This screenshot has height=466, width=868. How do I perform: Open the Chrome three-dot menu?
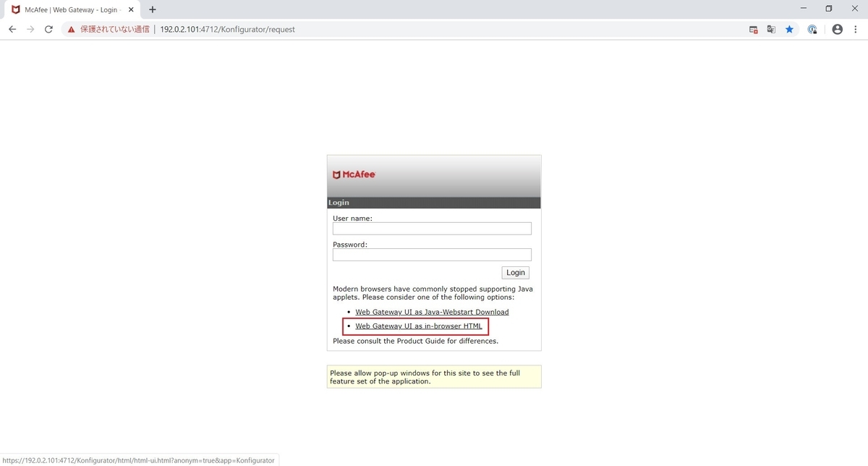[x=856, y=30]
